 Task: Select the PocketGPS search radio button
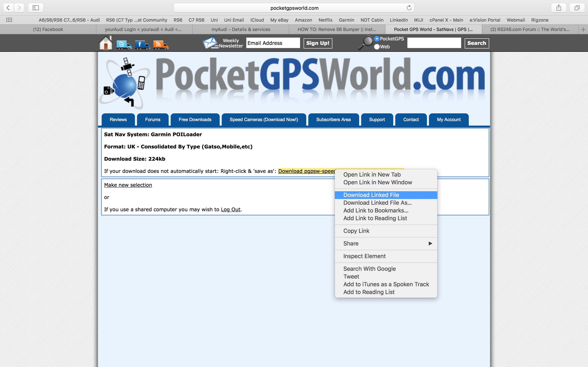[x=377, y=39]
